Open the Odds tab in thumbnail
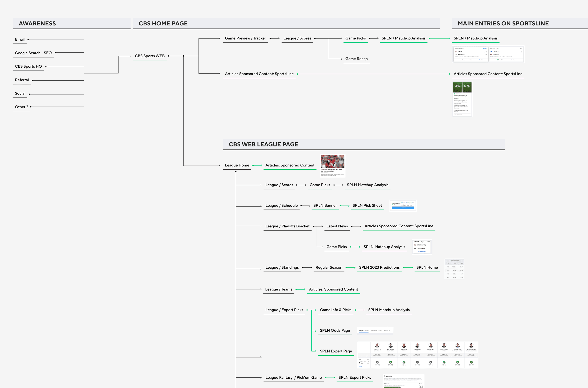Screen dimensions: 588x388 click(x=387, y=331)
